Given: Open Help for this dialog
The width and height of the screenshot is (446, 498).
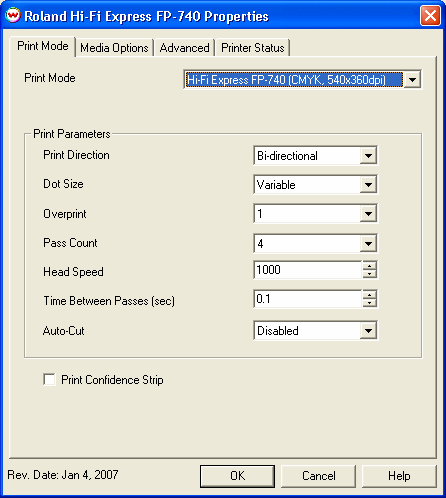Looking at the screenshot, I should (x=399, y=476).
